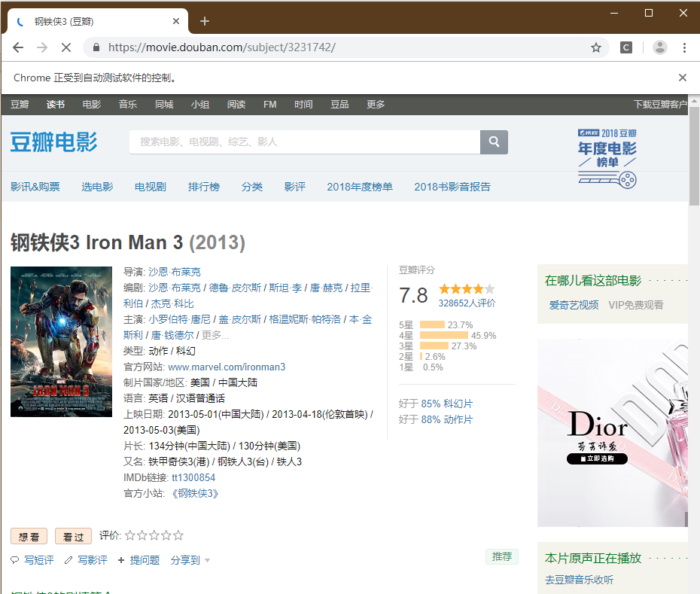Open the 2018 豆瓣年度电影榜单 banner
This screenshot has height=594, width=700.
tap(607, 158)
